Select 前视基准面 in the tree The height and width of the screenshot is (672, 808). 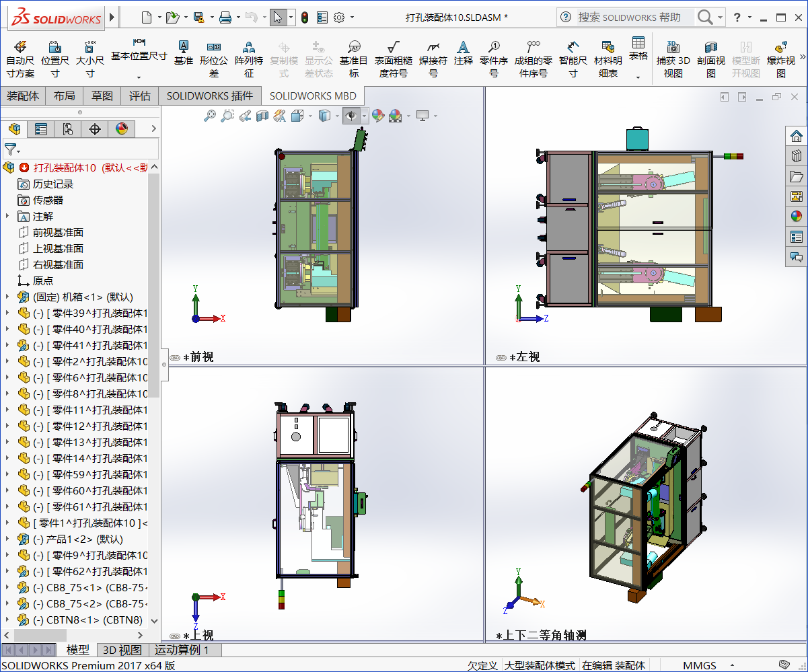coord(58,232)
